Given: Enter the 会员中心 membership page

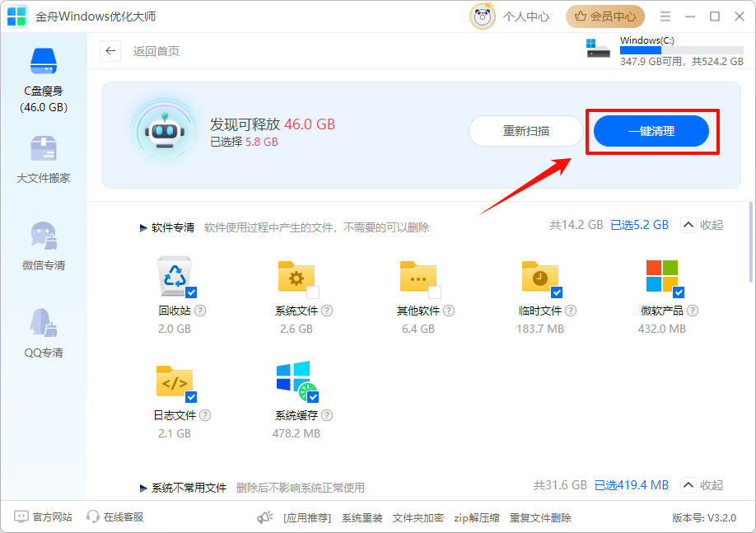Looking at the screenshot, I should point(604,16).
